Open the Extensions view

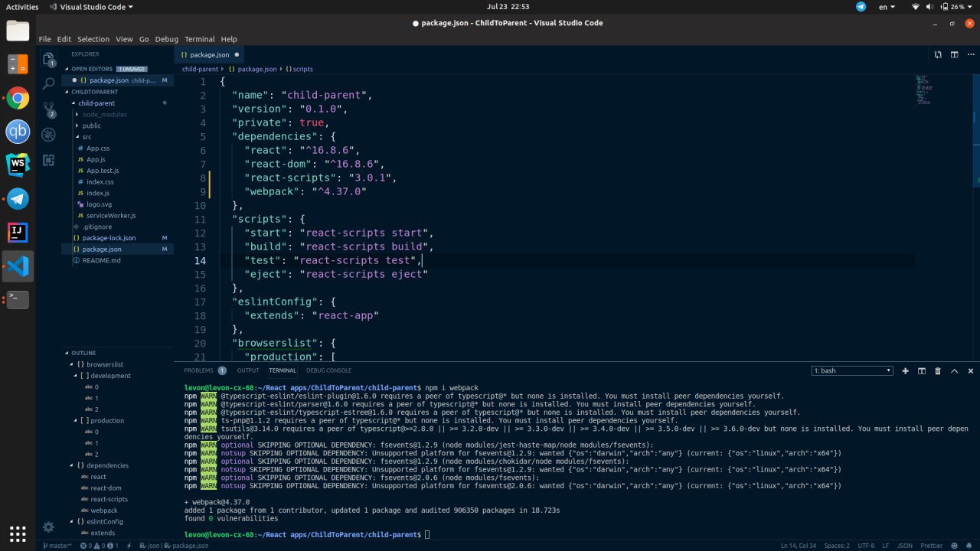click(x=48, y=160)
